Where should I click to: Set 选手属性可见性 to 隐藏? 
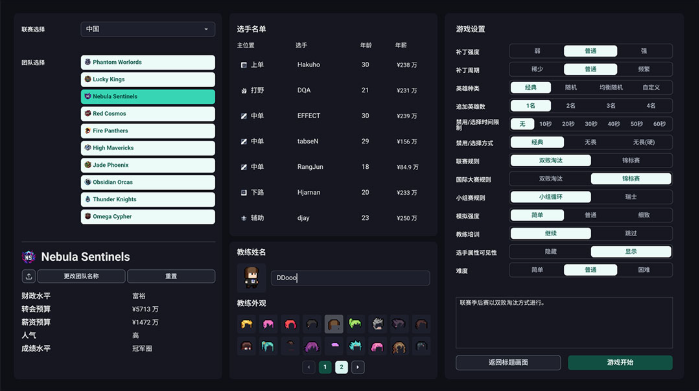tap(551, 251)
